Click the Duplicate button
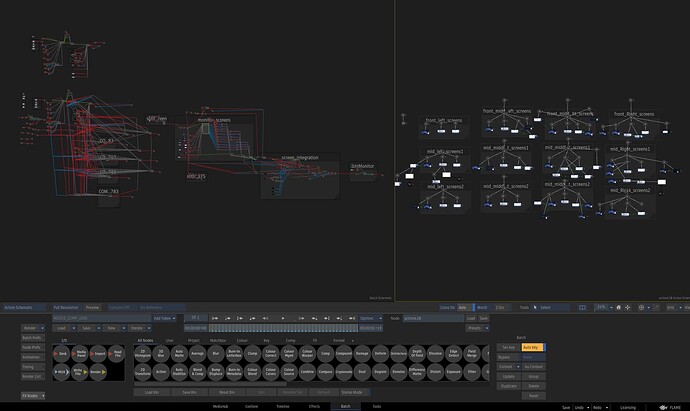This screenshot has width=690, height=411. coord(509,386)
